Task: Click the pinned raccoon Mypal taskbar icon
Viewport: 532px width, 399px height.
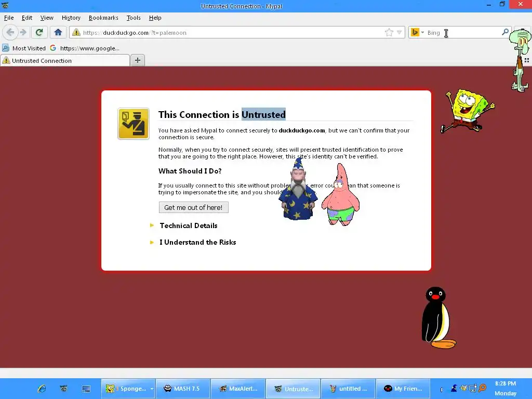Action: (64, 389)
